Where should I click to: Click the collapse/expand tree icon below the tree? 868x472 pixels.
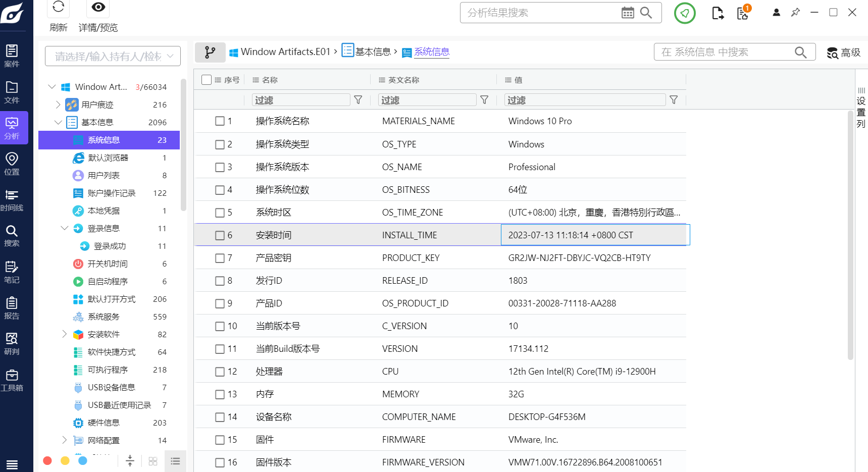[130, 460]
